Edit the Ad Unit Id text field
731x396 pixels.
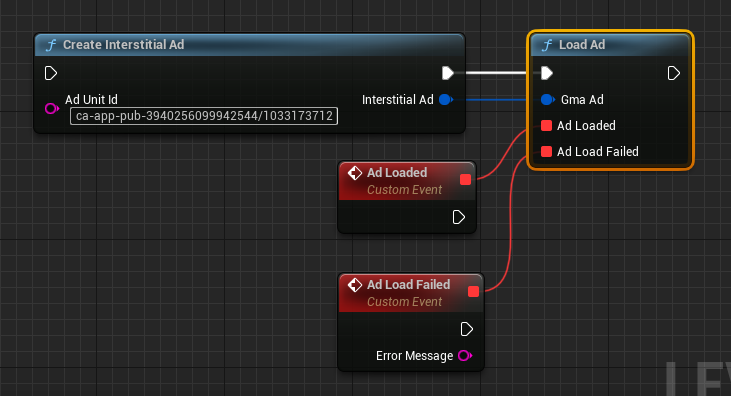(204, 116)
